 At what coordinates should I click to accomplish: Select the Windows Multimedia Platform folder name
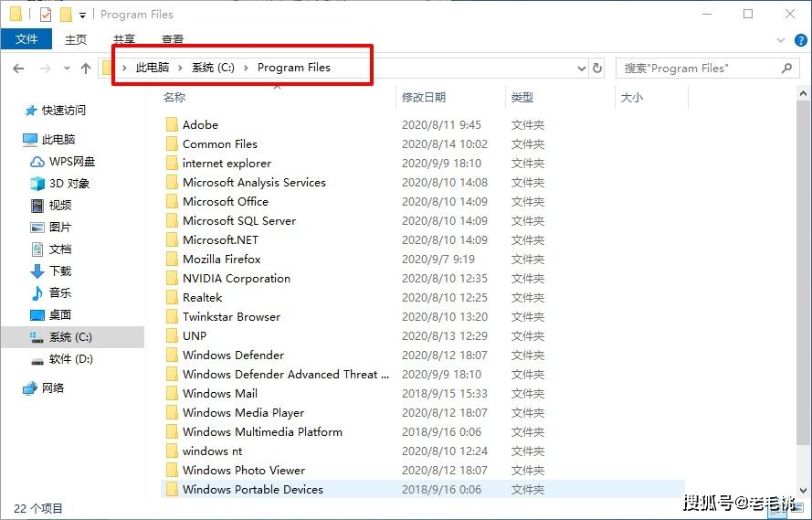pyautogui.click(x=262, y=432)
